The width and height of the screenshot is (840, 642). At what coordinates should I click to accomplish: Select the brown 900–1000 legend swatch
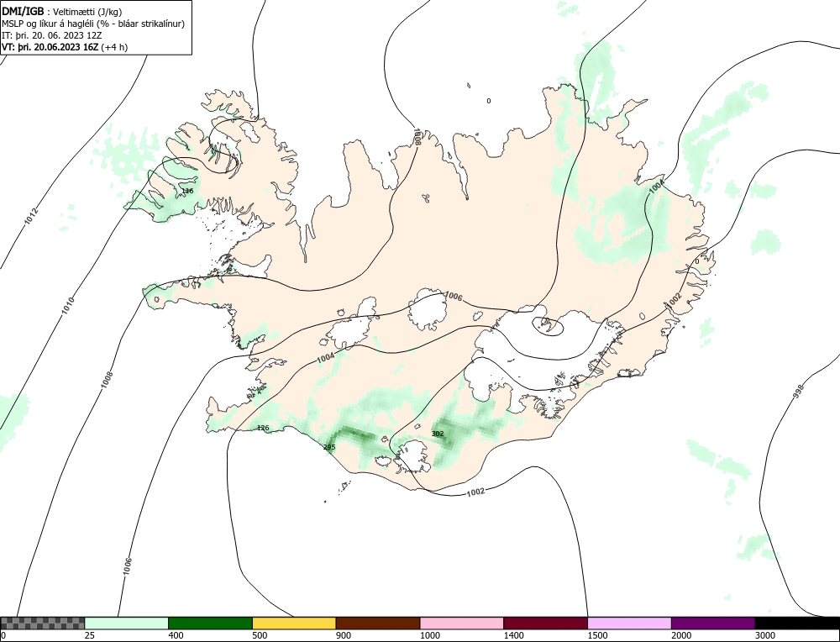tap(378, 624)
